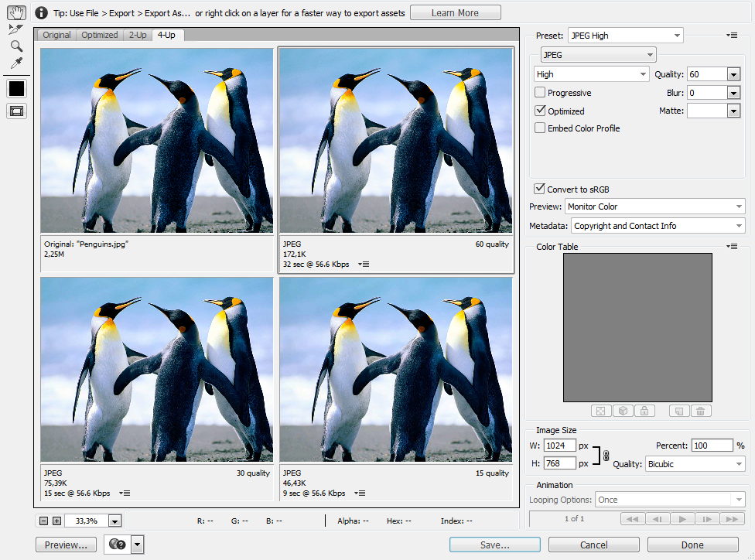Switch to the 2-Up preview tab
Viewport: 755px width, 560px height.
(x=137, y=35)
